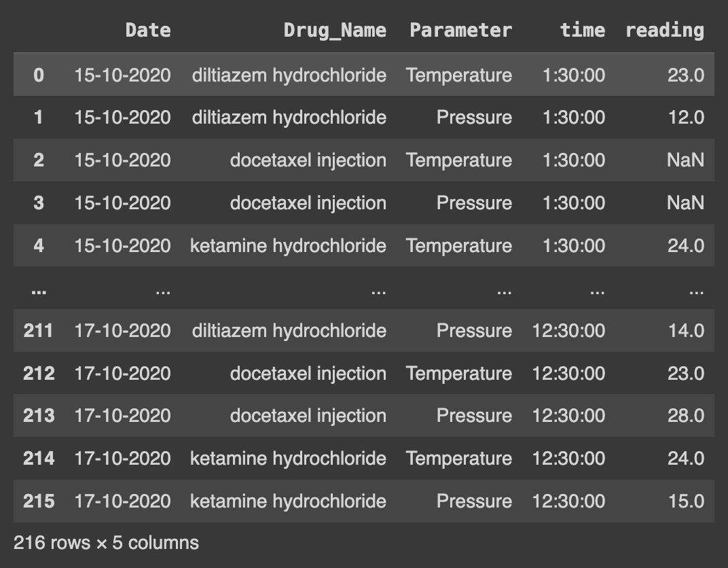Select diltiazem hydrochloride in row 0
Image resolution: width=728 pixels, height=568 pixels.
[289, 75]
